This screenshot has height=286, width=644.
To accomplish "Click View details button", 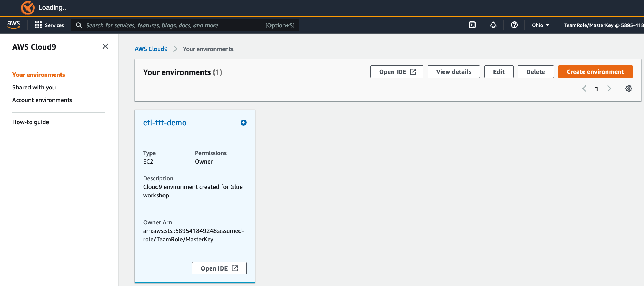I will pyautogui.click(x=454, y=72).
